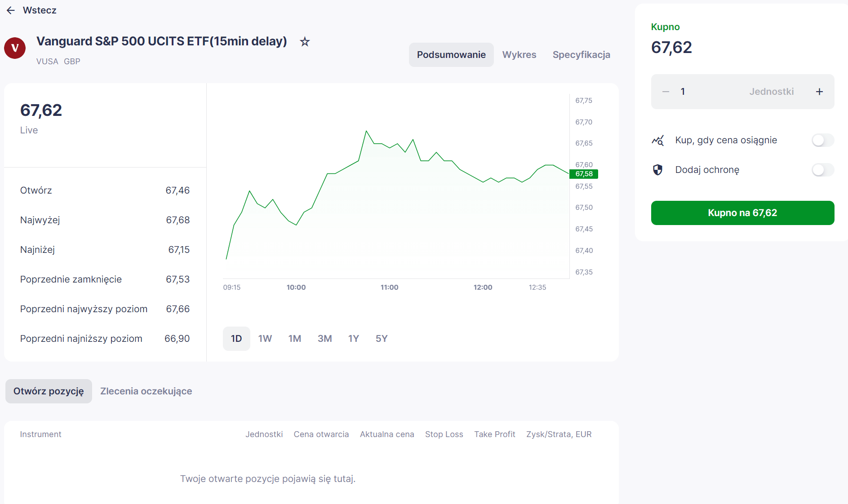Click the 12:35 time label on the chart axis

click(537, 287)
